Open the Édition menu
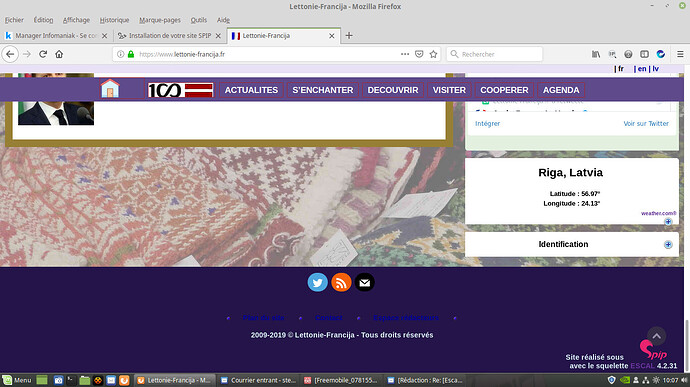 click(43, 20)
